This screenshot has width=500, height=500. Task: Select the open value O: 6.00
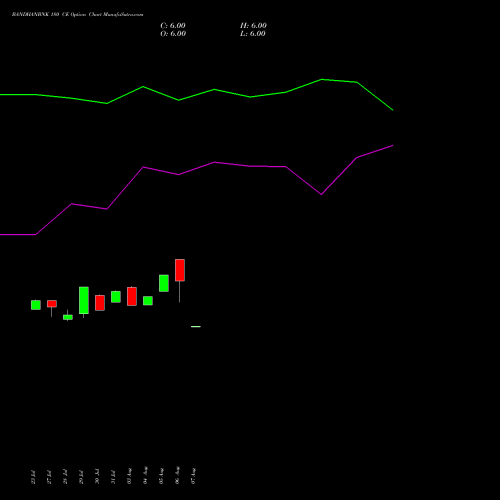tap(173, 34)
